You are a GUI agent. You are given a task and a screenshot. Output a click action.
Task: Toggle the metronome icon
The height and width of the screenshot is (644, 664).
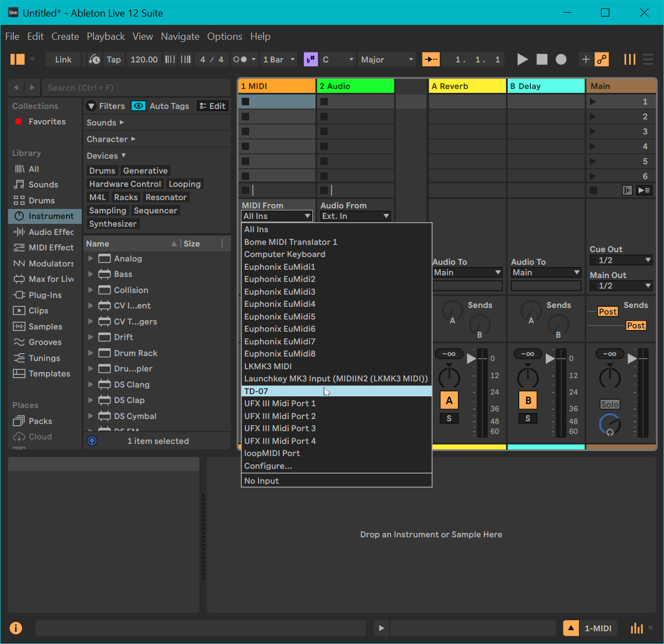[x=240, y=60]
